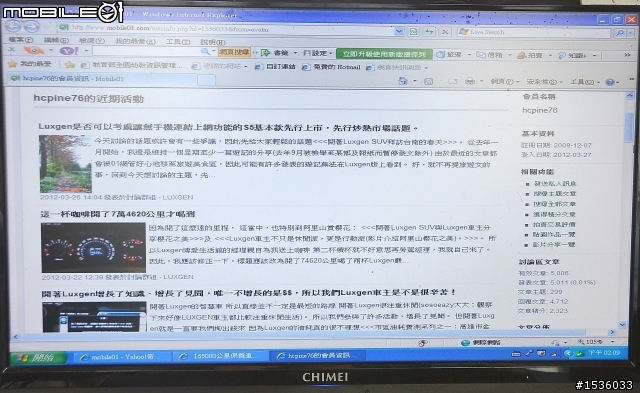Click the 網頁快搜 orange button
Screen dimensions: 640x393
[234, 52]
